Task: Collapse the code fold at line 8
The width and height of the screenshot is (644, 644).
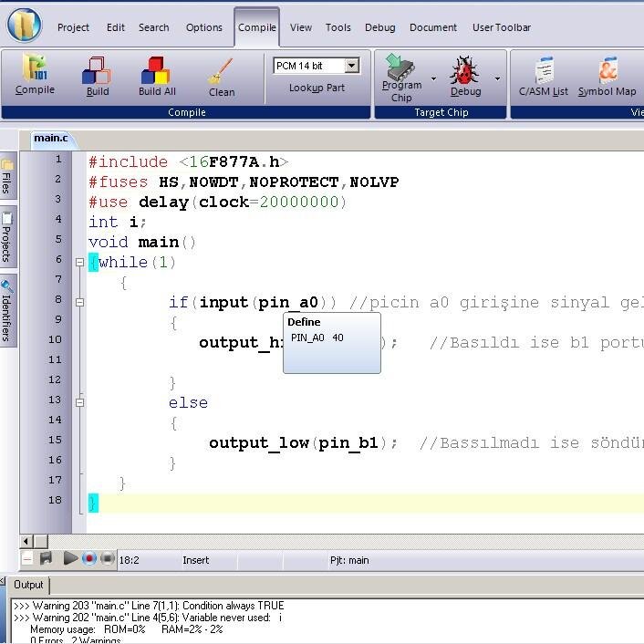Action: pyautogui.click(x=80, y=302)
